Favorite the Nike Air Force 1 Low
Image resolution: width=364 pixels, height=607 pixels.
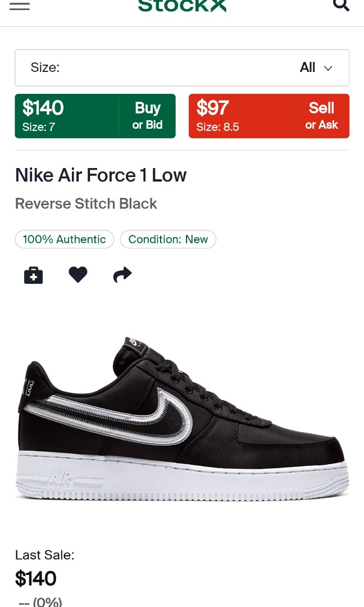(78, 275)
